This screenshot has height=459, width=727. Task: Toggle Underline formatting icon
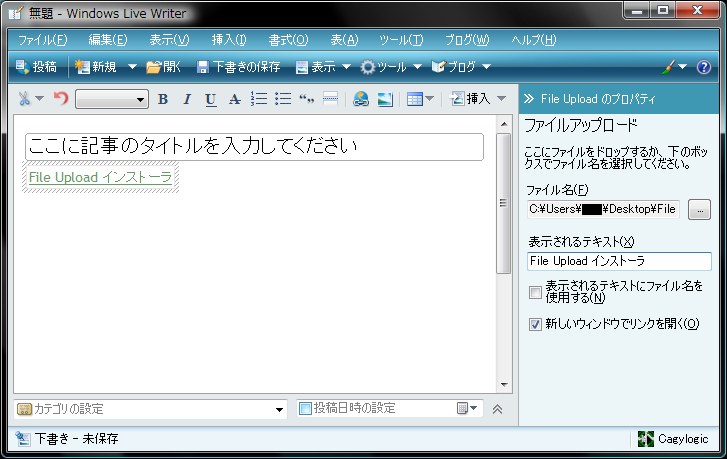tap(210, 99)
